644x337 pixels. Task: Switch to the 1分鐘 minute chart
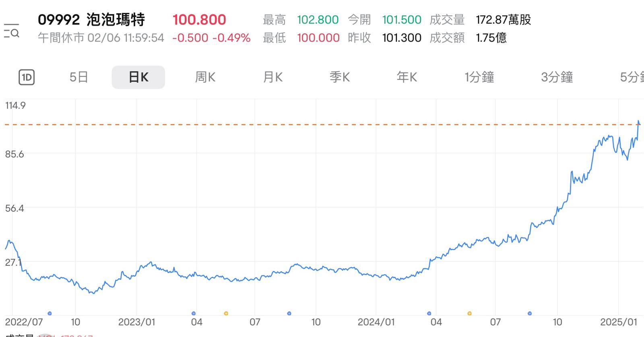coord(479,77)
